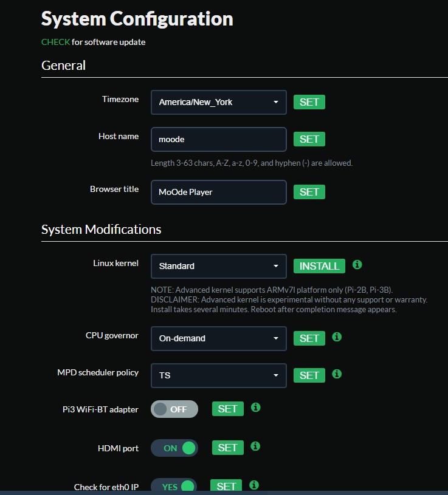Click INSTALL button for Linux kernel
448x495 pixels.
click(319, 266)
